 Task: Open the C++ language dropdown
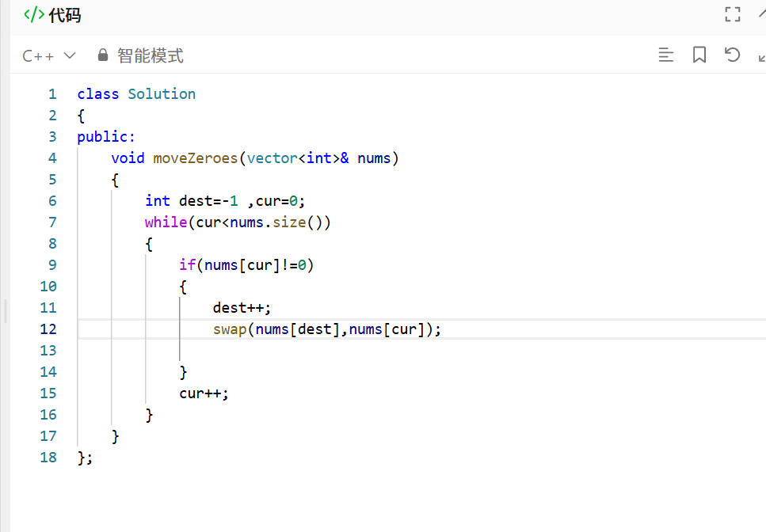pyautogui.click(x=49, y=55)
